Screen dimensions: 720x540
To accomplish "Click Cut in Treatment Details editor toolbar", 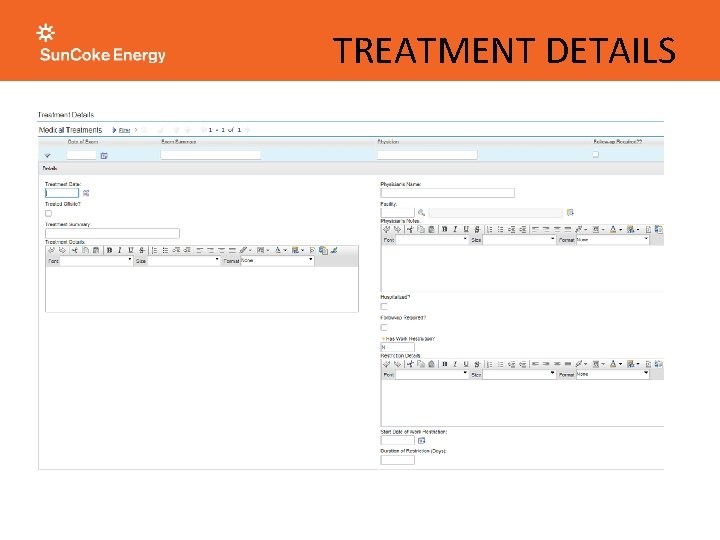I will [x=74, y=250].
